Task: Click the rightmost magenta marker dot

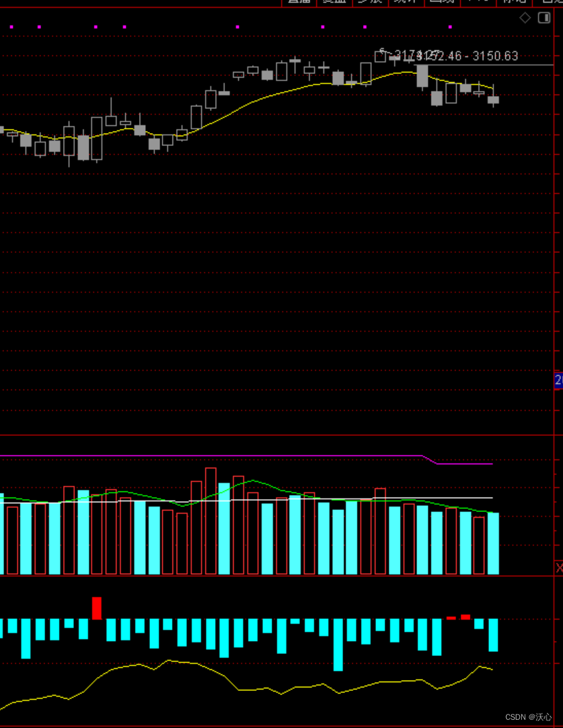Action: 450,27
